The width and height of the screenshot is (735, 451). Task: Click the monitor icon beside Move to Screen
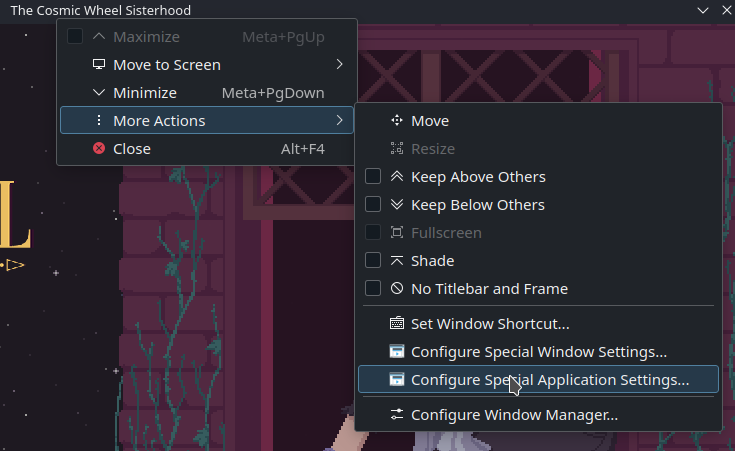[98, 64]
